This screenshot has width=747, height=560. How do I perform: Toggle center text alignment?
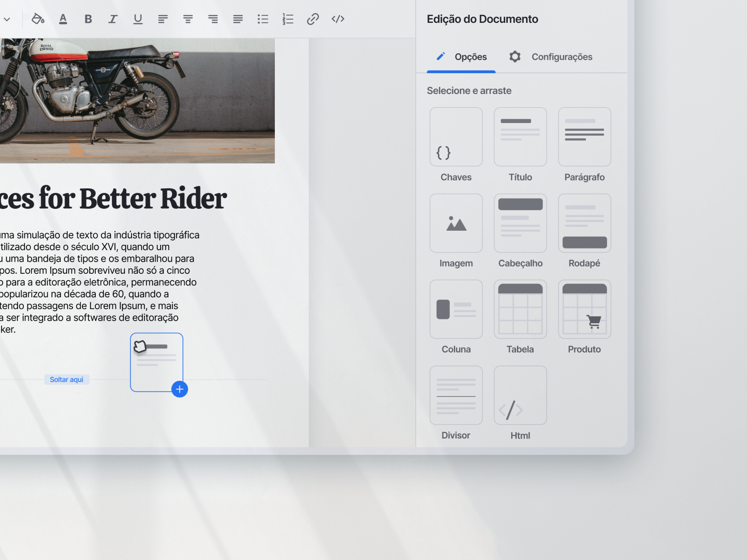coord(188,19)
